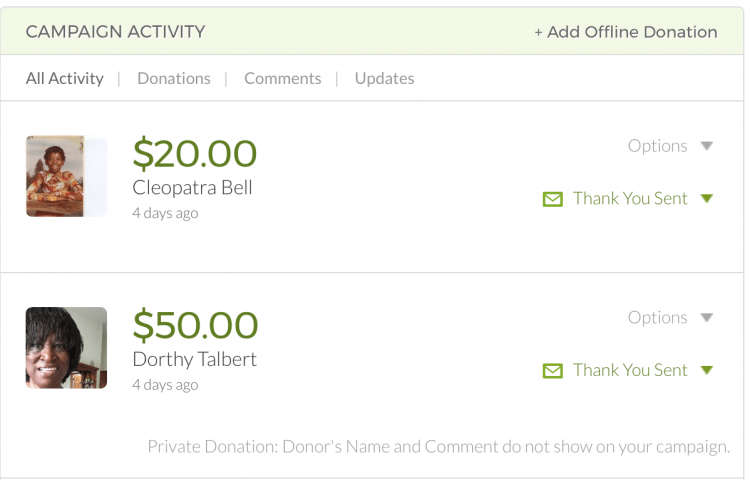Show the Updates tab
The image size is (750, 480).
[x=384, y=78]
